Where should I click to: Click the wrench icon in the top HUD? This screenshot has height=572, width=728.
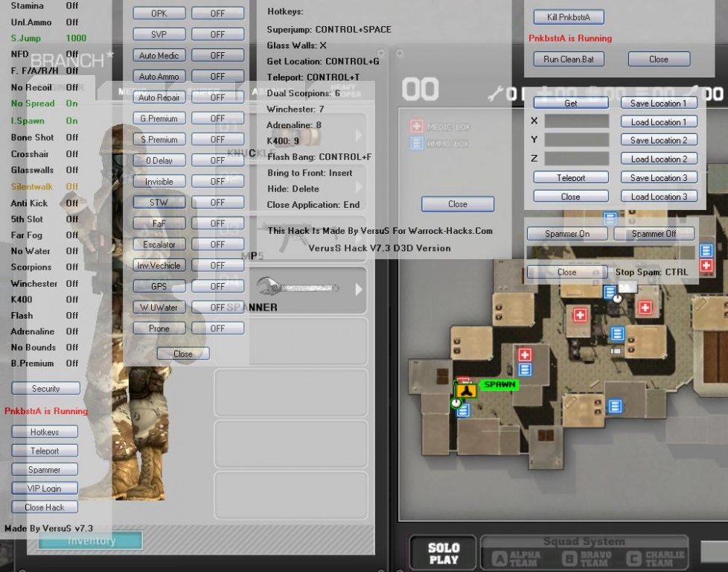[x=496, y=94]
